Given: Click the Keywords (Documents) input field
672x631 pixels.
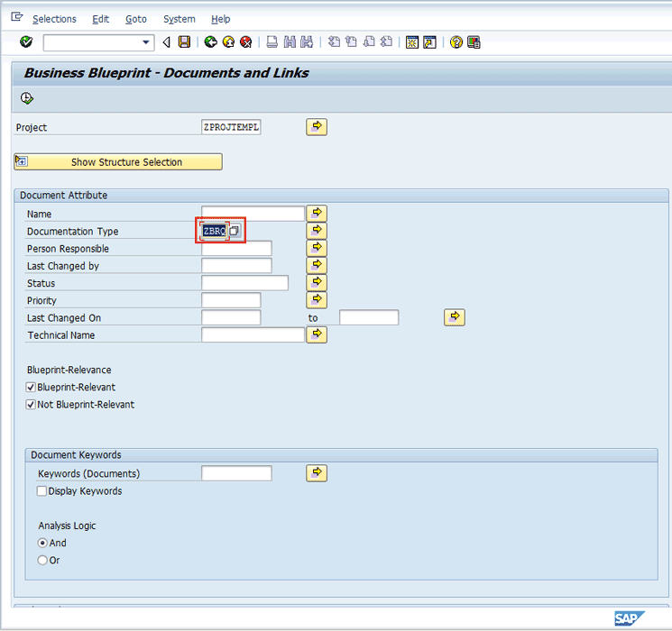Looking at the screenshot, I should [x=236, y=473].
